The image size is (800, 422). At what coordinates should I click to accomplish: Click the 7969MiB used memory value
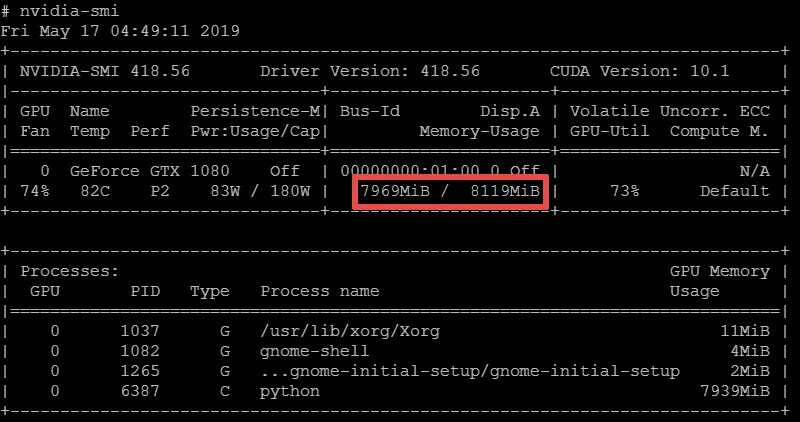pos(395,191)
